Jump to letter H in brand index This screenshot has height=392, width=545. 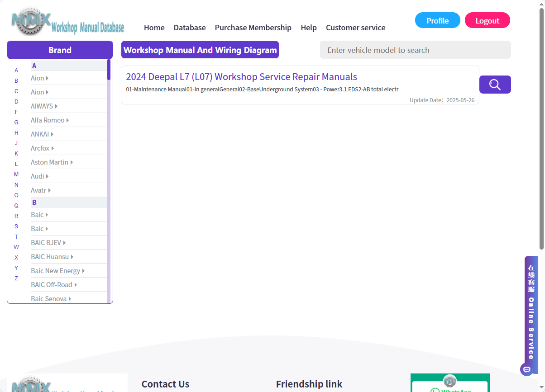point(16,133)
